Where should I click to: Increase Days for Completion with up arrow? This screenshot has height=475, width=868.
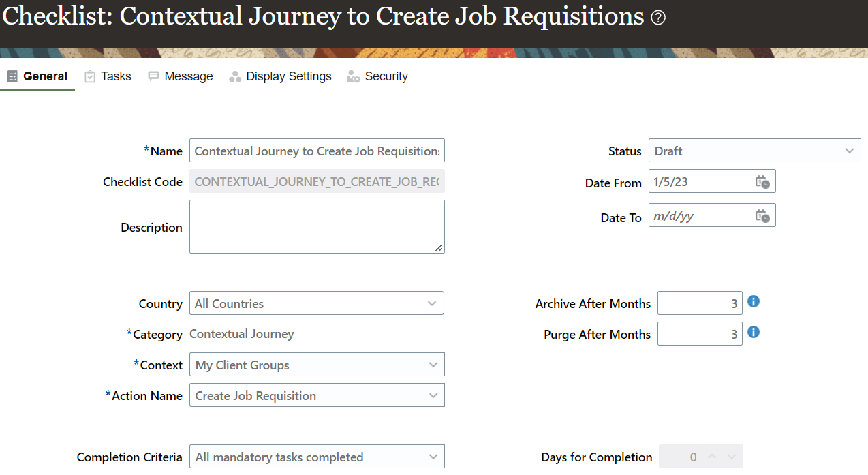pos(714,457)
